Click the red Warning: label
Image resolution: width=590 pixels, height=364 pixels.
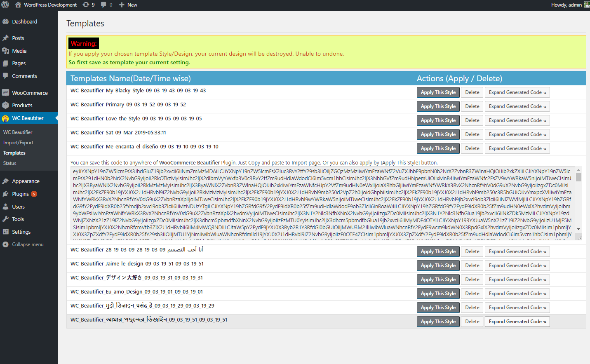coord(84,44)
